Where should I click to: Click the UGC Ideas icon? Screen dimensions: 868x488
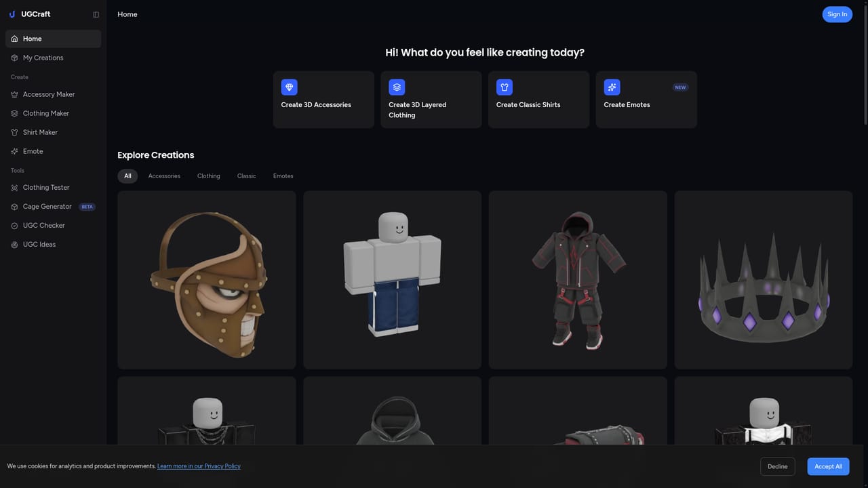pos(14,245)
